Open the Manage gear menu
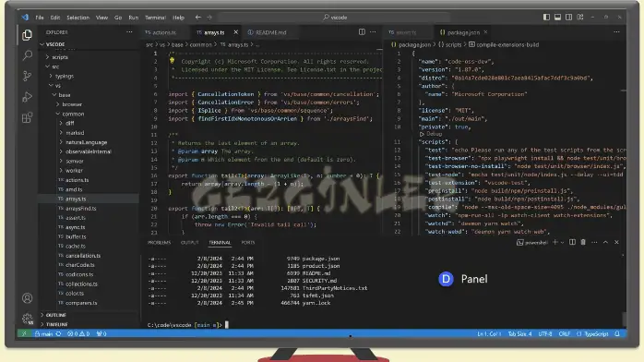Image resolution: width=644 pixels, height=362 pixels. click(27, 319)
